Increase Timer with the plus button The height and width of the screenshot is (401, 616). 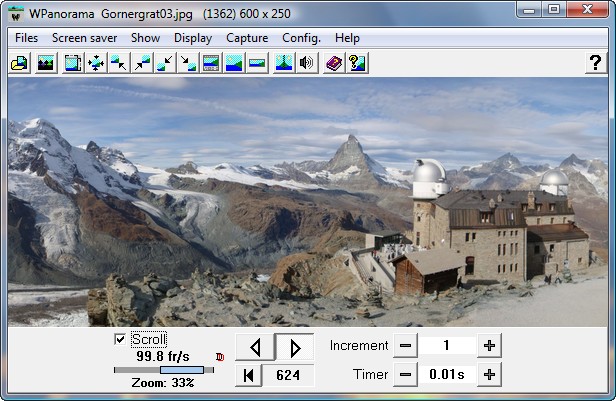tap(489, 375)
